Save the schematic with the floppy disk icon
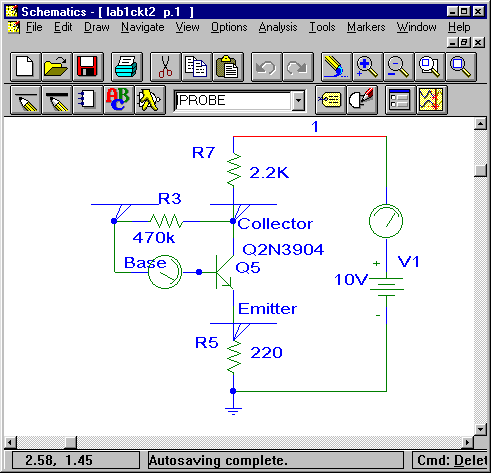The width and height of the screenshot is (491, 473). tap(88, 67)
